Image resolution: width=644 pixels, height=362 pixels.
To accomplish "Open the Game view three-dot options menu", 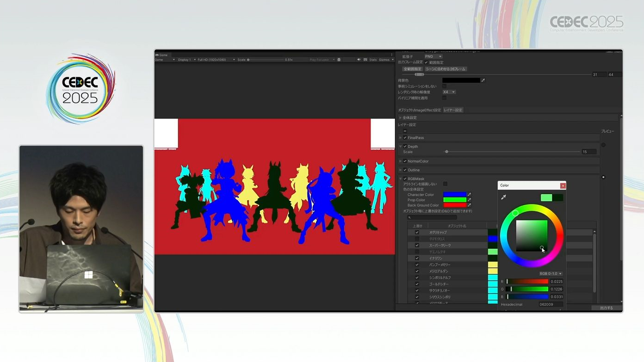I will tap(391, 55).
